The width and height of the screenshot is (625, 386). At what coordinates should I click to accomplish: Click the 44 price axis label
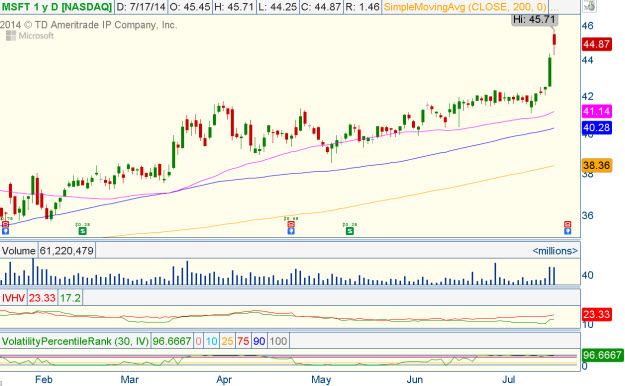(x=588, y=60)
